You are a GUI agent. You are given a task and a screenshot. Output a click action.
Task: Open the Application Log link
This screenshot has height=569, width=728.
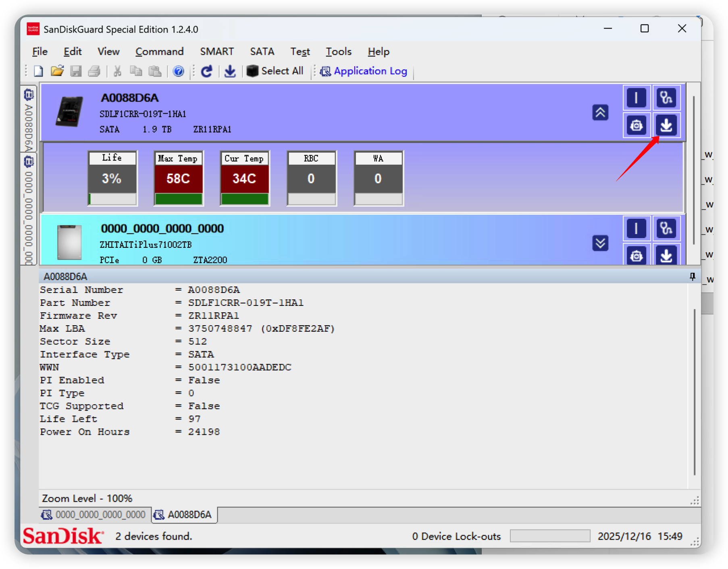click(x=364, y=71)
